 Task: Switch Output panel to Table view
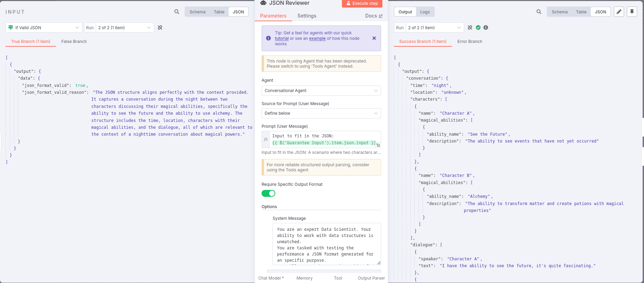click(581, 12)
